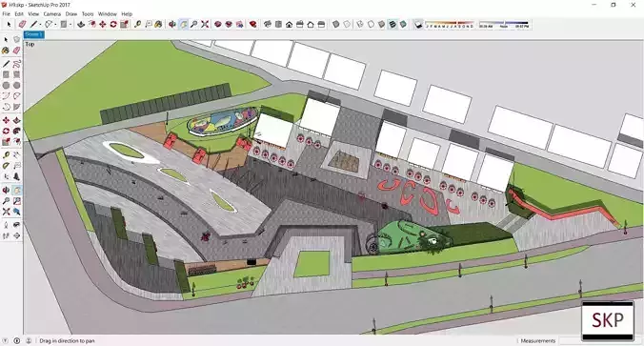Add a Section Plane

click(16, 235)
